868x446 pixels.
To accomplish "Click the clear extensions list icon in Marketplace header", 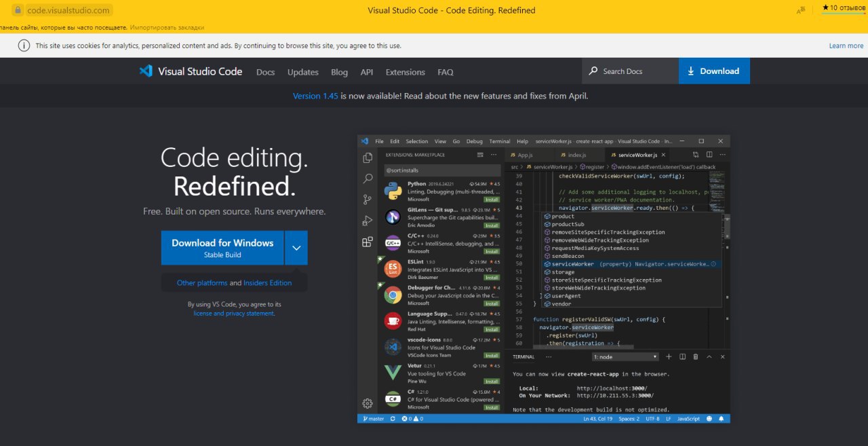I will tap(480, 155).
